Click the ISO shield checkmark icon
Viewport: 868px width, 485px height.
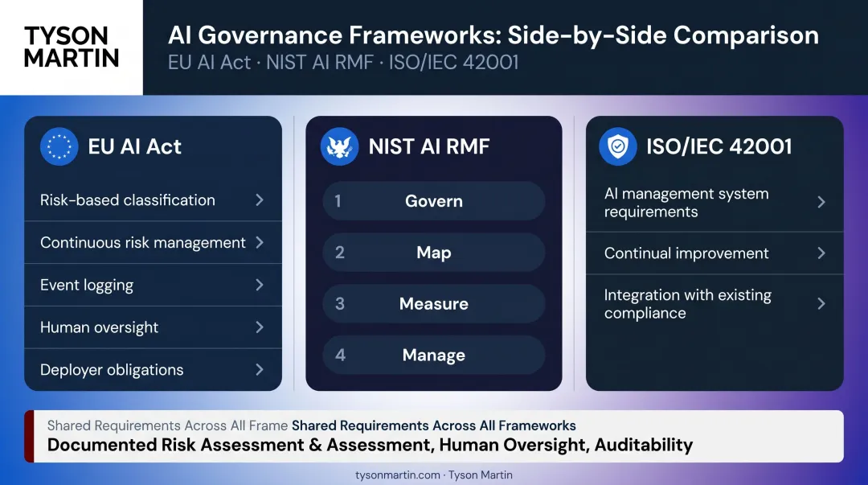[x=618, y=147]
